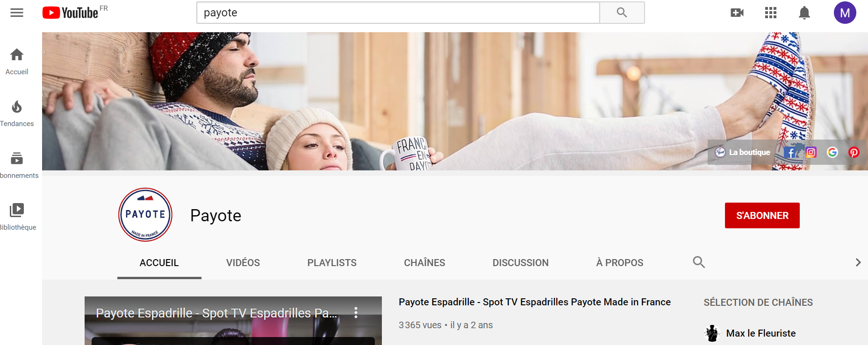Image resolution: width=868 pixels, height=345 pixels.
Task: Click the SÉLECTION DE CHAÎNES heading
Action: point(758,303)
